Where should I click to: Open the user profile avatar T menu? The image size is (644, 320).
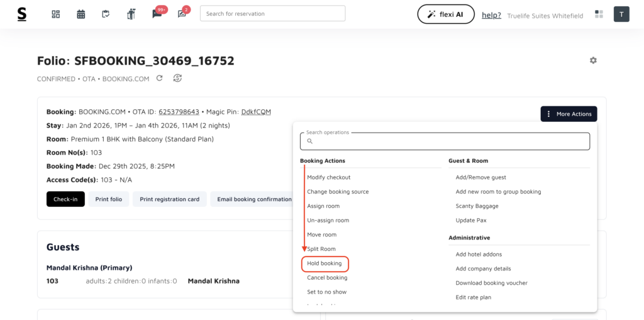(x=621, y=14)
